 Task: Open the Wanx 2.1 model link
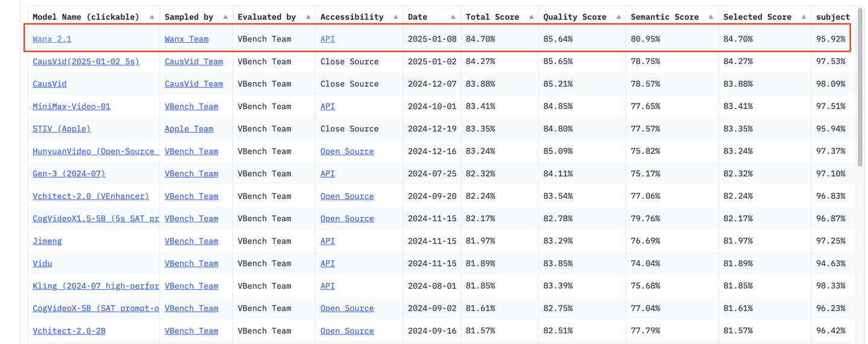point(52,39)
